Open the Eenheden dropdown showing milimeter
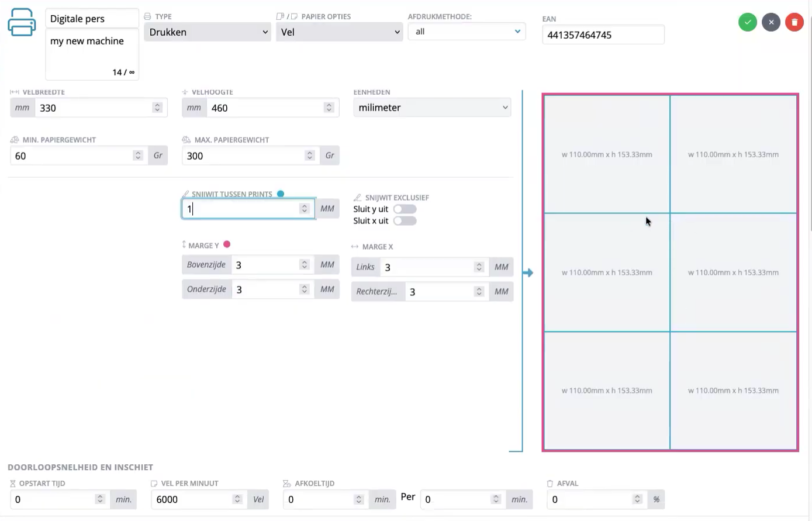 click(x=432, y=108)
